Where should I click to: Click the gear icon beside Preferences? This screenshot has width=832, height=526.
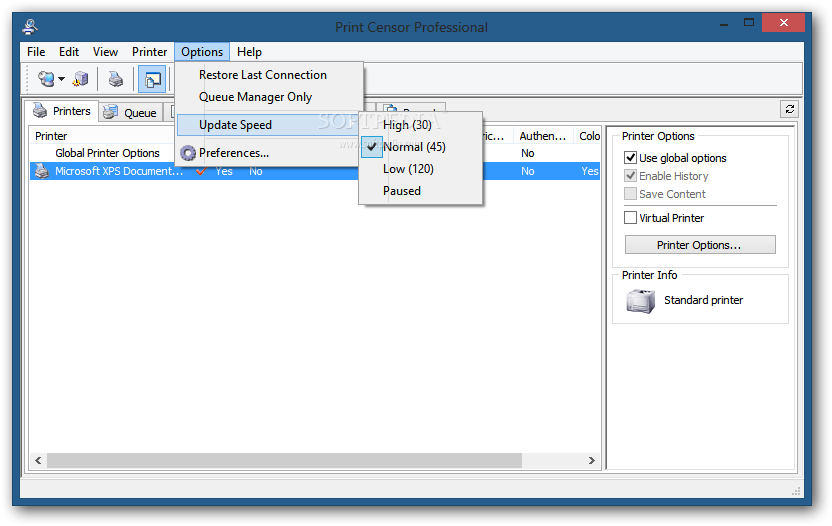[187, 153]
